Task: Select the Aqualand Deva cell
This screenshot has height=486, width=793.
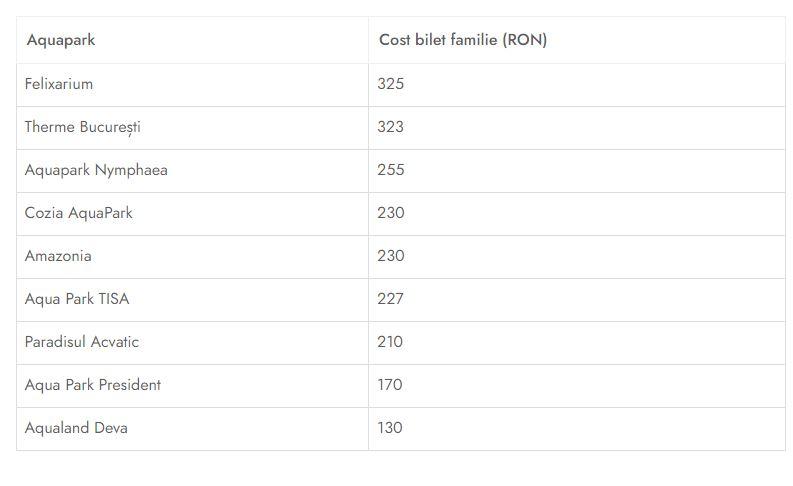Action: point(76,428)
